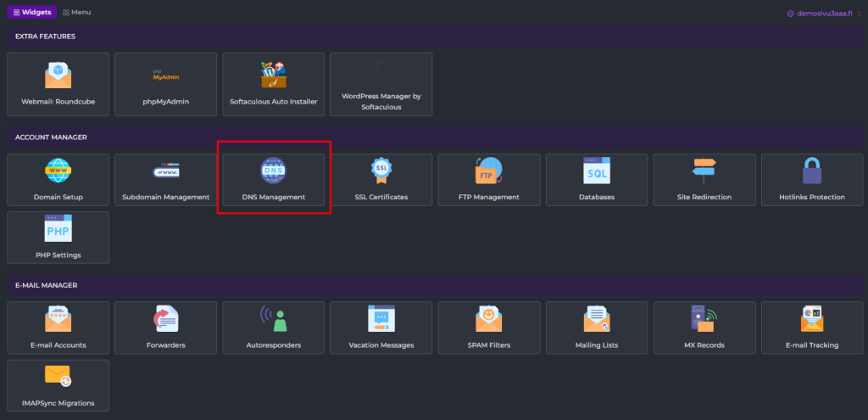Open Hotlinks Protection padlock tile
The width and height of the screenshot is (868, 420).
[812, 180]
